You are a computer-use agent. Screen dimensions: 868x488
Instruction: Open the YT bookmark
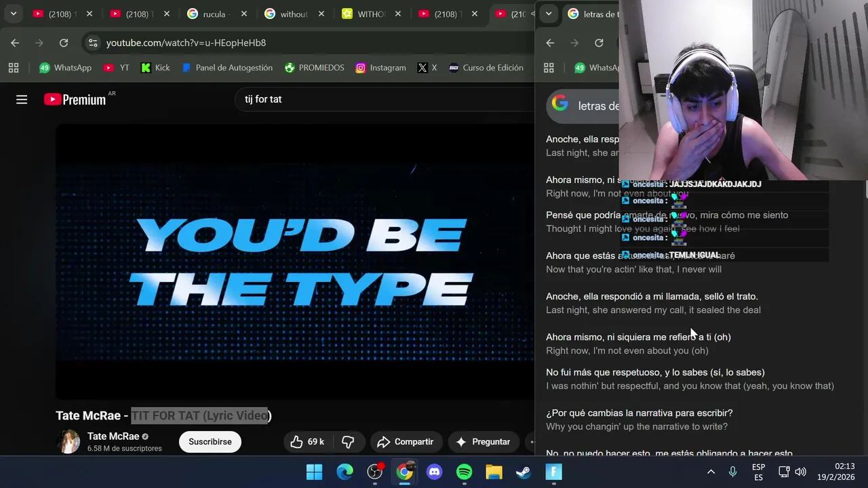(117, 68)
